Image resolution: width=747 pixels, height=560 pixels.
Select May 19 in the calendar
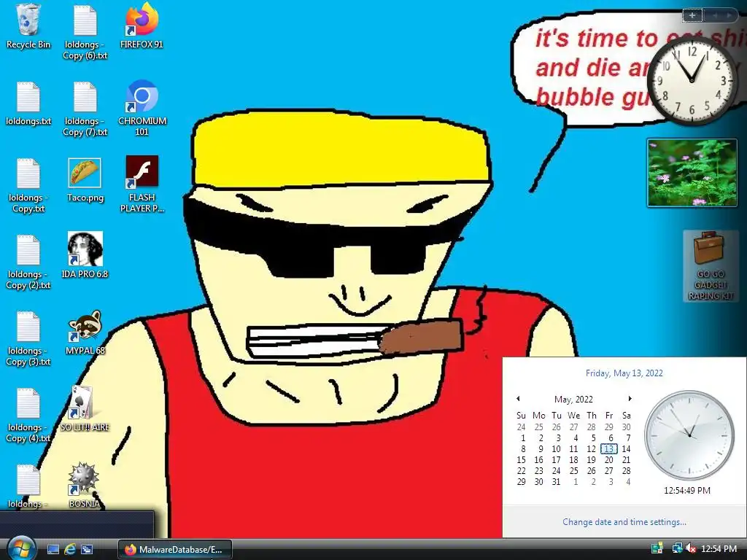pyautogui.click(x=591, y=459)
